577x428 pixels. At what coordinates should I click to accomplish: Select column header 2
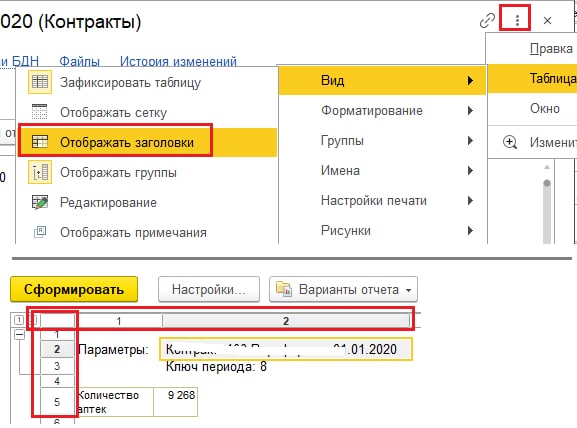pos(286,321)
